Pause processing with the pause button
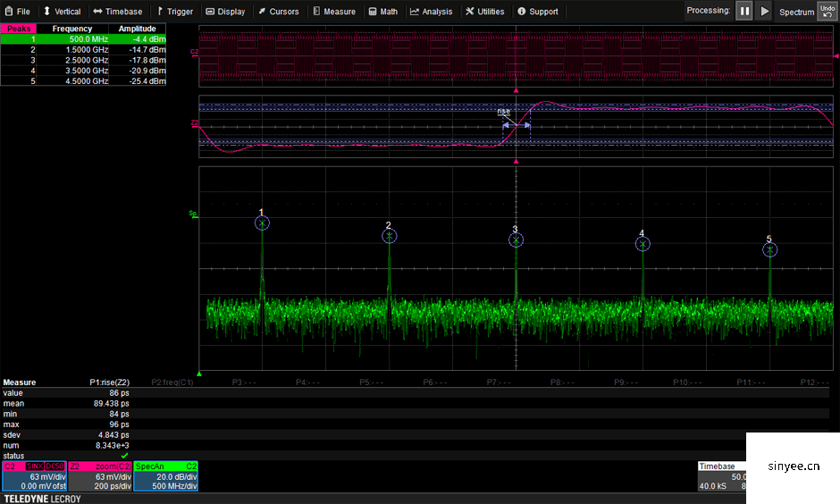The width and height of the screenshot is (840, 504). coord(743,12)
